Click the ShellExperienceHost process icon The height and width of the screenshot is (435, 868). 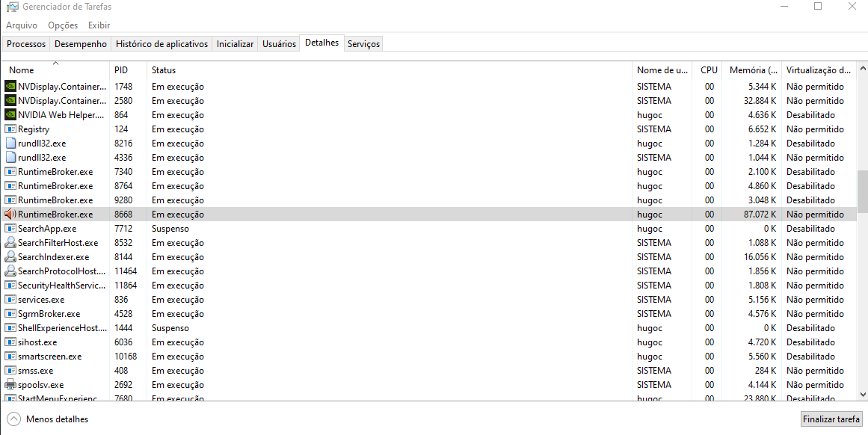(x=10, y=327)
